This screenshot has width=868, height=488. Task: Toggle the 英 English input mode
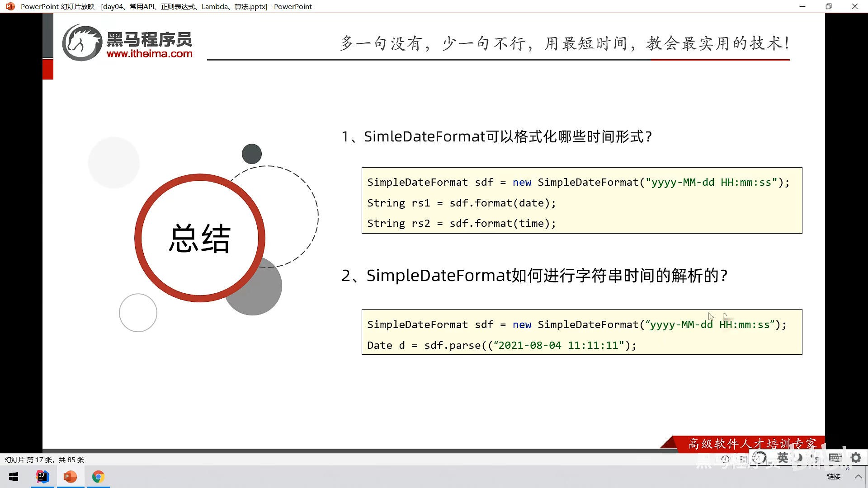pyautogui.click(x=783, y=458)
